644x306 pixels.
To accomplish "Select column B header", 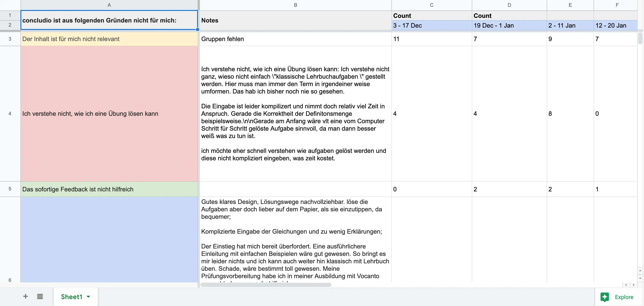I will tap(295, 5).
